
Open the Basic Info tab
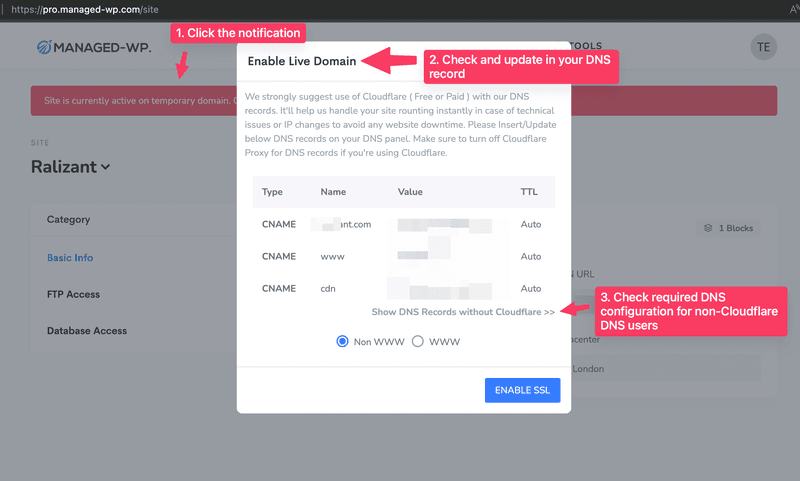coord(70,258)
